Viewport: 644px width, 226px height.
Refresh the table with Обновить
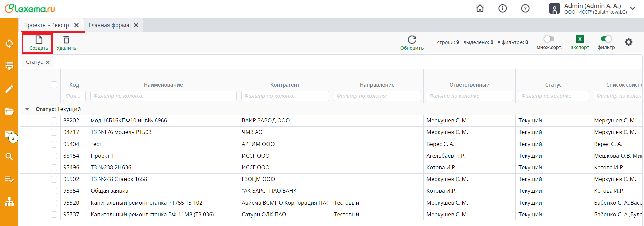click(x=412, y=40)
